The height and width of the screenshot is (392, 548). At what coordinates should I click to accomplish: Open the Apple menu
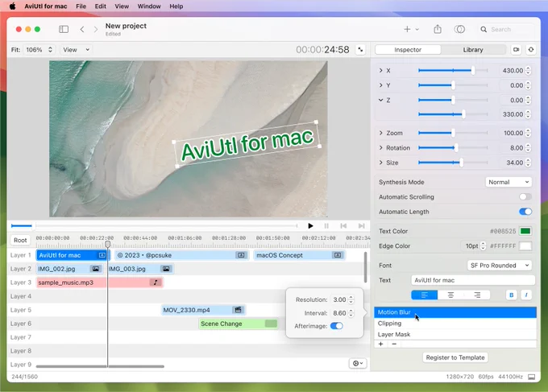click(x=12, y=6)
